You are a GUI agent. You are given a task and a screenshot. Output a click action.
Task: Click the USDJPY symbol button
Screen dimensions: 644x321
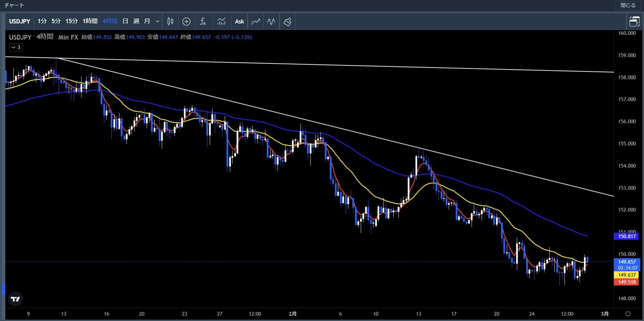pyautogui.click(x=20, y=21)
